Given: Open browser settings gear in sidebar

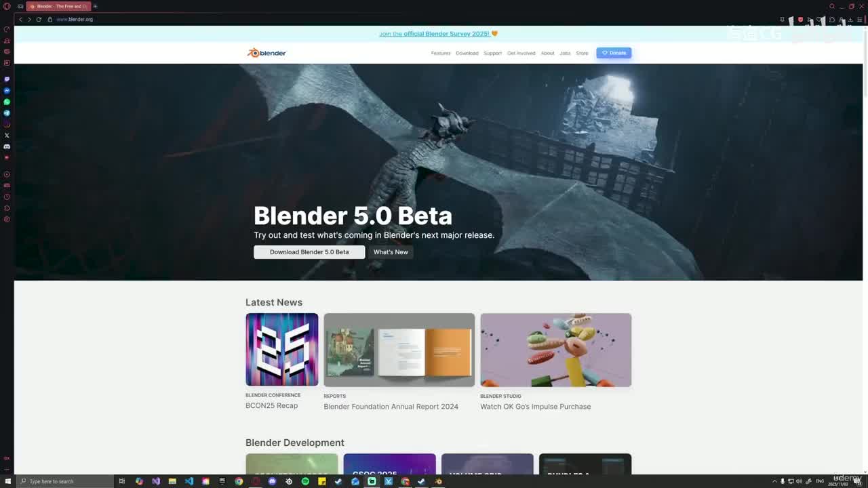Looking at the screenshot, I should [x=7, y=219].
